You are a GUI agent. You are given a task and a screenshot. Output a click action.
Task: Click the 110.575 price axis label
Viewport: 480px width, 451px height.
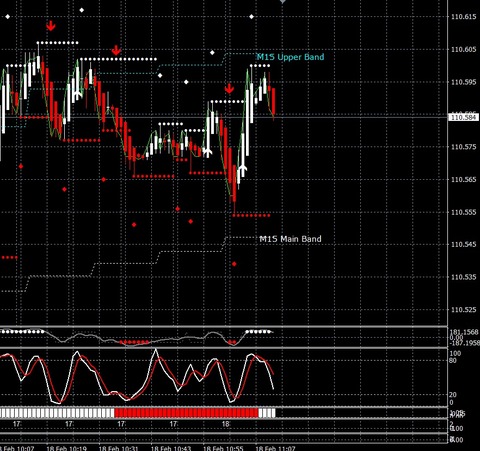(x=464, y=147)
